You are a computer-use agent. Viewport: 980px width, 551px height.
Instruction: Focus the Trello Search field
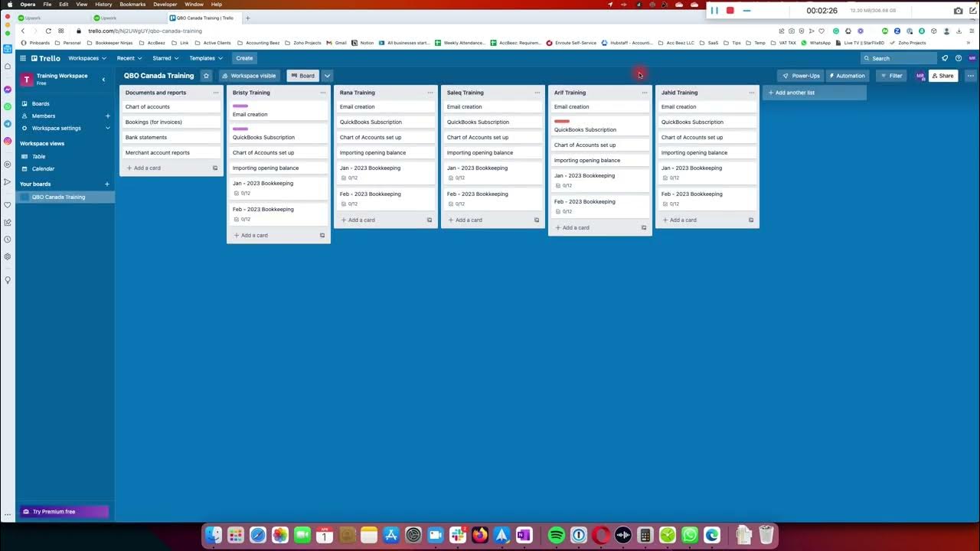tap(899, 58)
